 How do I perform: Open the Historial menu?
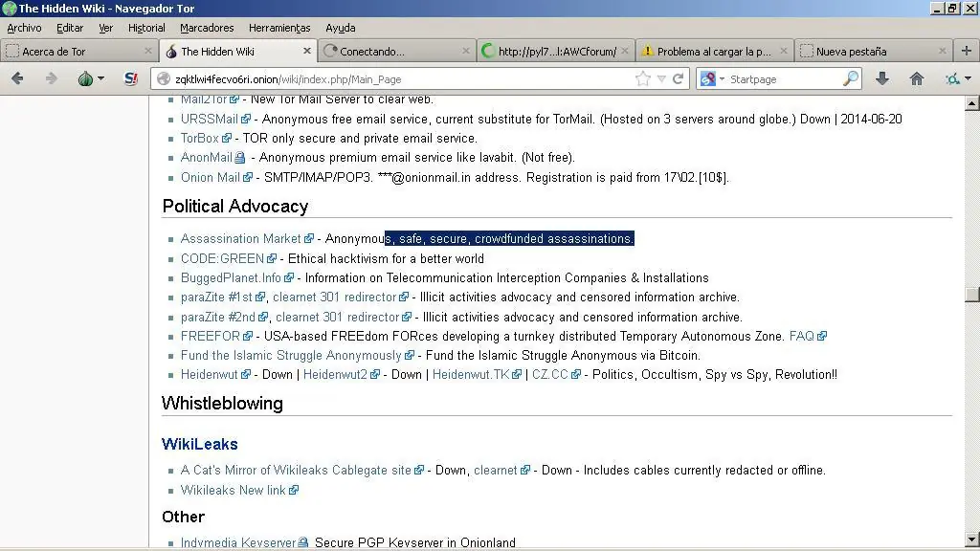pos(146,28)
